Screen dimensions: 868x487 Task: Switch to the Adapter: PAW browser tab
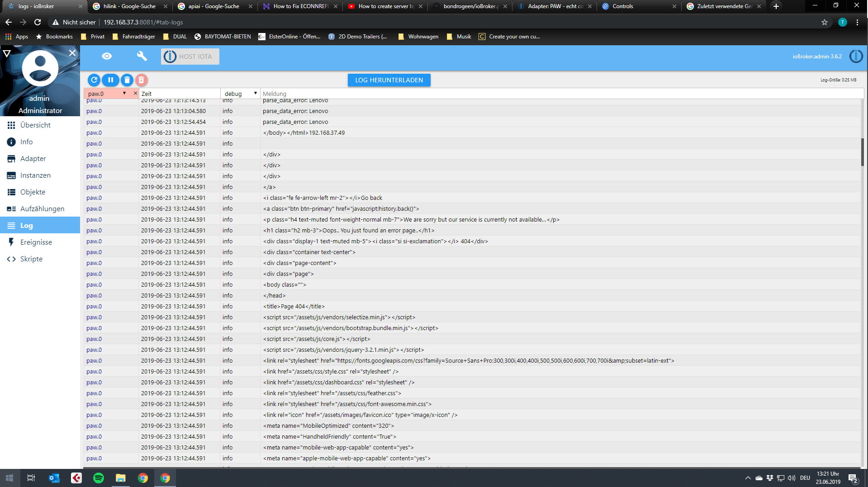click(x=555, y=6)
